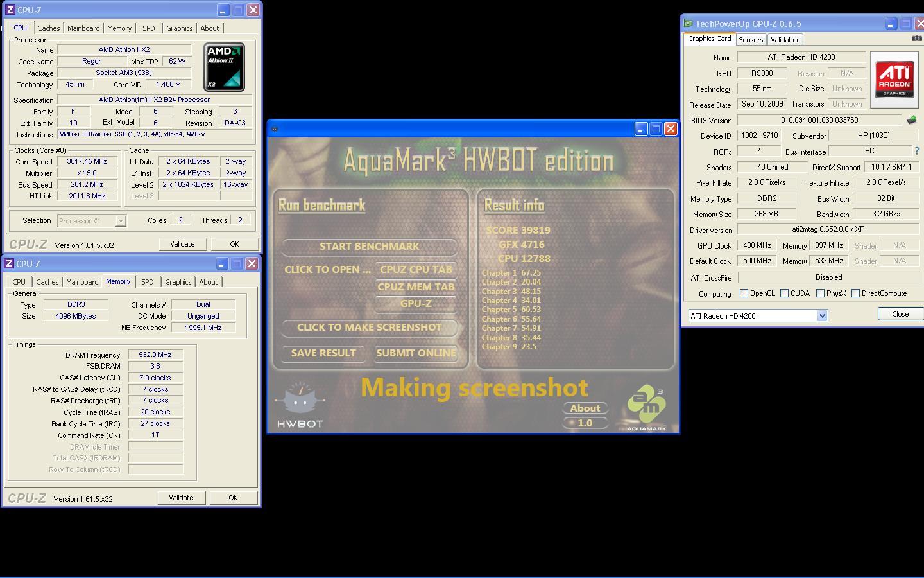Open About tab in top CPU-Z window
924x578 pixels.
[210, 28]
